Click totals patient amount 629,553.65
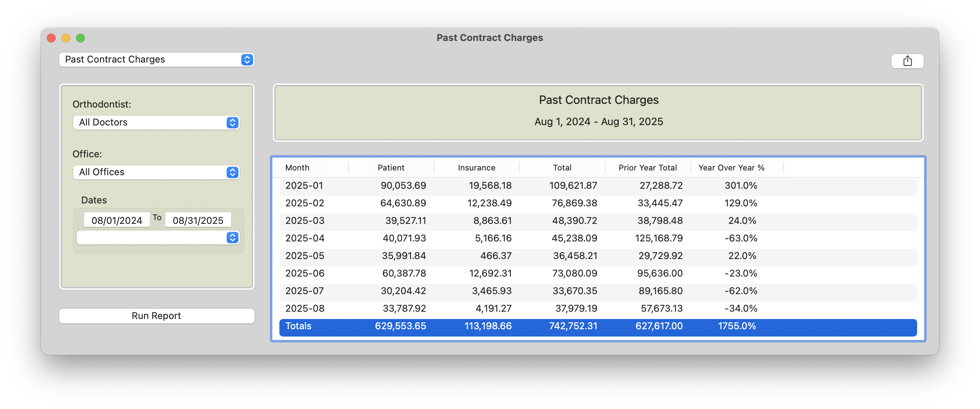This screenshot has width=980, height=409. (x=400, y=326)
